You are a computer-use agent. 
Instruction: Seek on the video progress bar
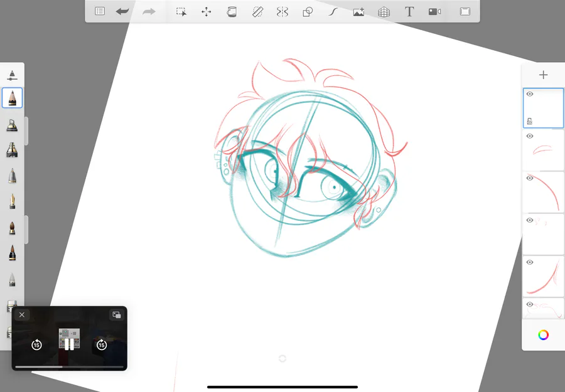tap(69, 367)
